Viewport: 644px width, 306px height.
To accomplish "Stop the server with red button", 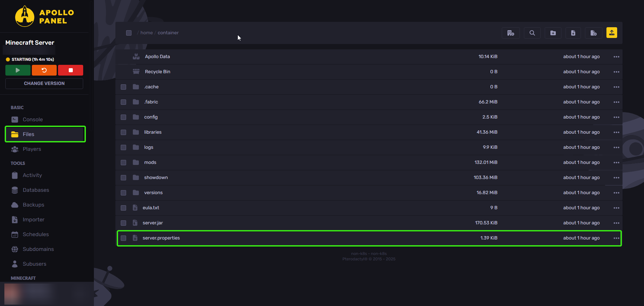I will [70, 70].
